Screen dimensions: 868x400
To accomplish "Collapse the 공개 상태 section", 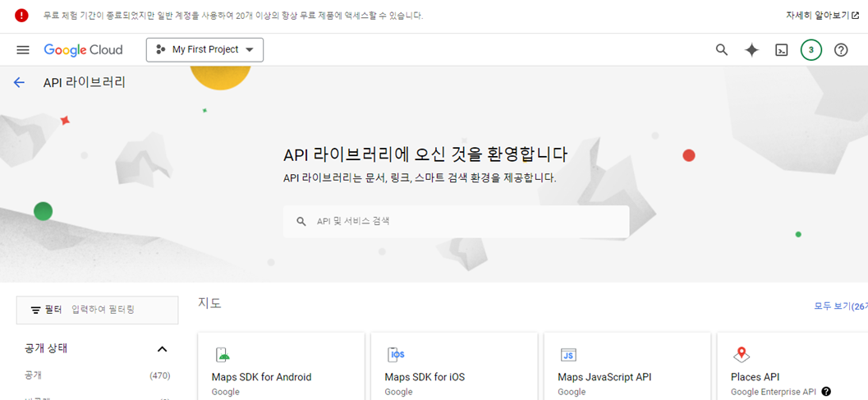I will (163, 349).
